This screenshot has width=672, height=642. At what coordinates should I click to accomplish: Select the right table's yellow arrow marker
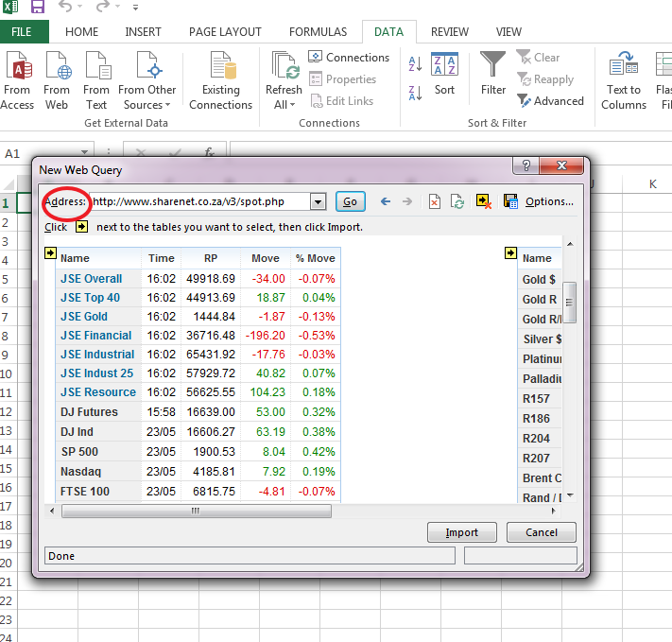click(x=510, y=253)
